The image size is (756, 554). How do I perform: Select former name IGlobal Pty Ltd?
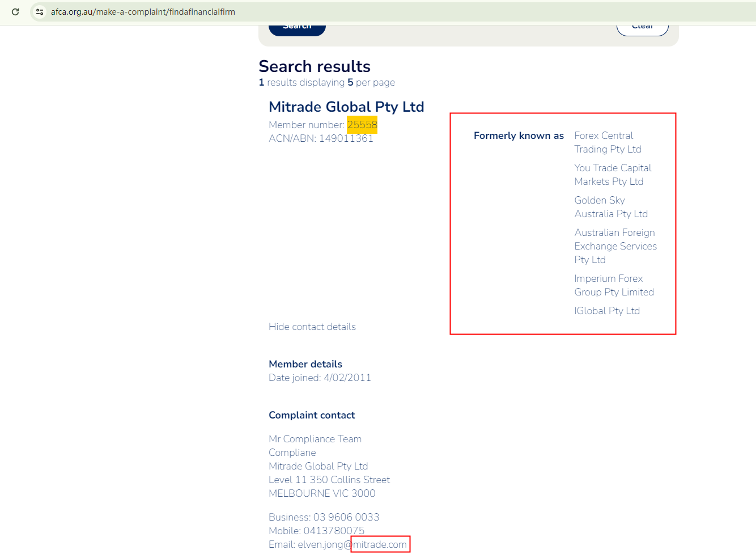point(606,311)
